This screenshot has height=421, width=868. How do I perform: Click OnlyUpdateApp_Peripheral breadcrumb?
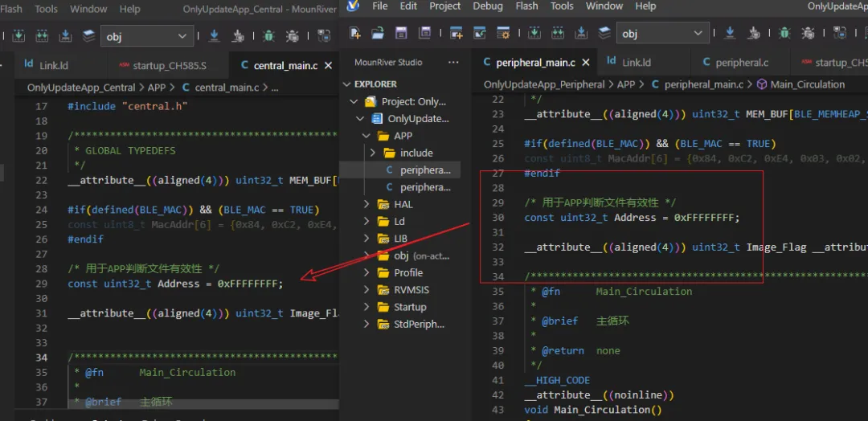[544, 84]
